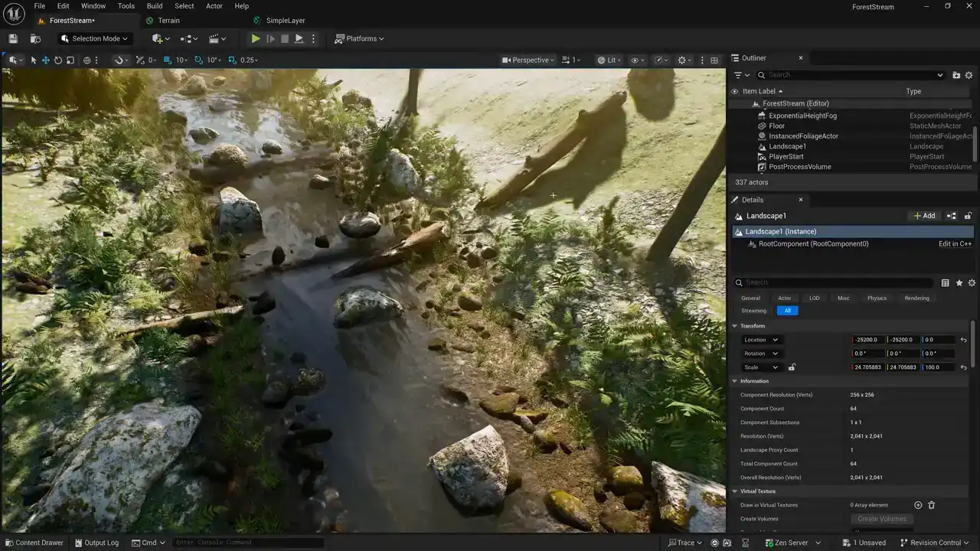This screenshot has height=551, width=980.
Task: Select the translate (move) gizmo tool
Action: coord(45,60)
